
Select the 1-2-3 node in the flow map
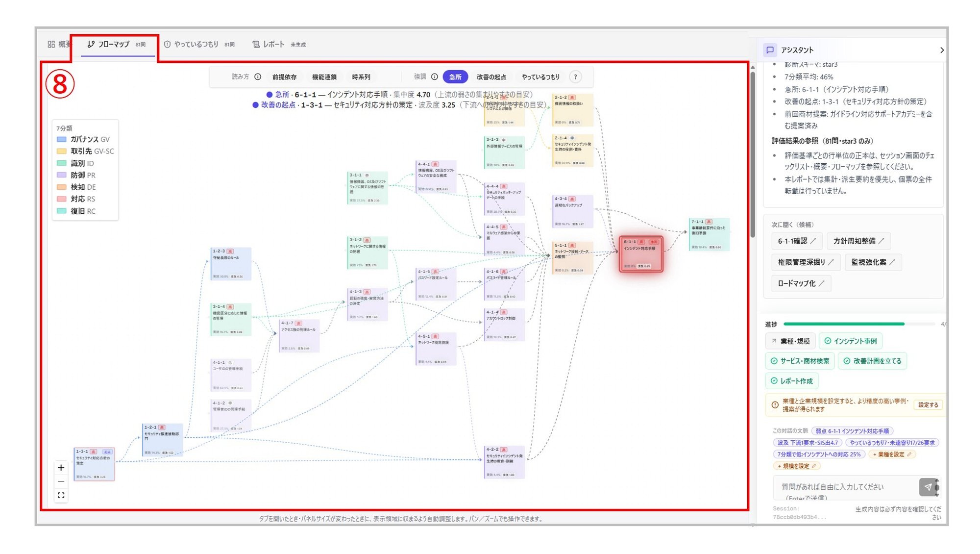click(x=231, y=264)
